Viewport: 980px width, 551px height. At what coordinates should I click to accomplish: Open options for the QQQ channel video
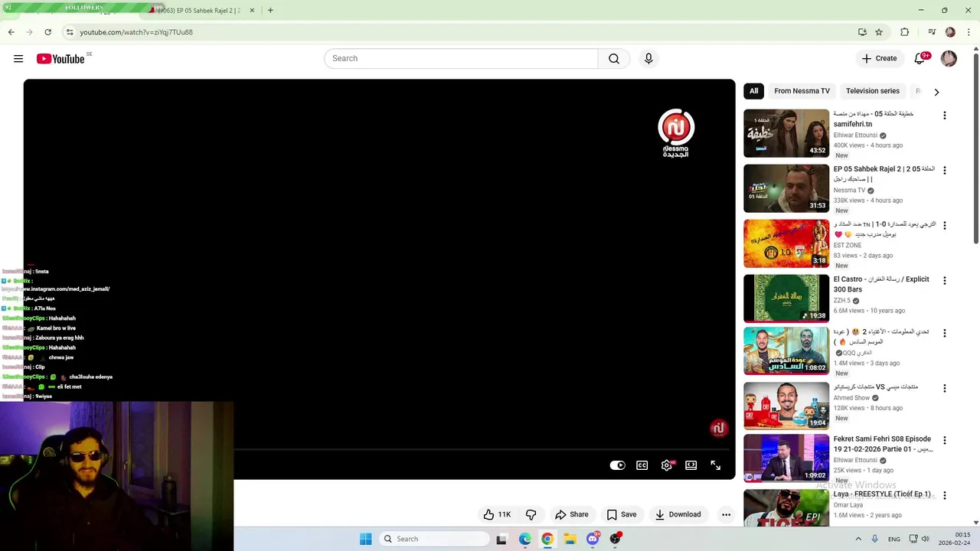945,334
